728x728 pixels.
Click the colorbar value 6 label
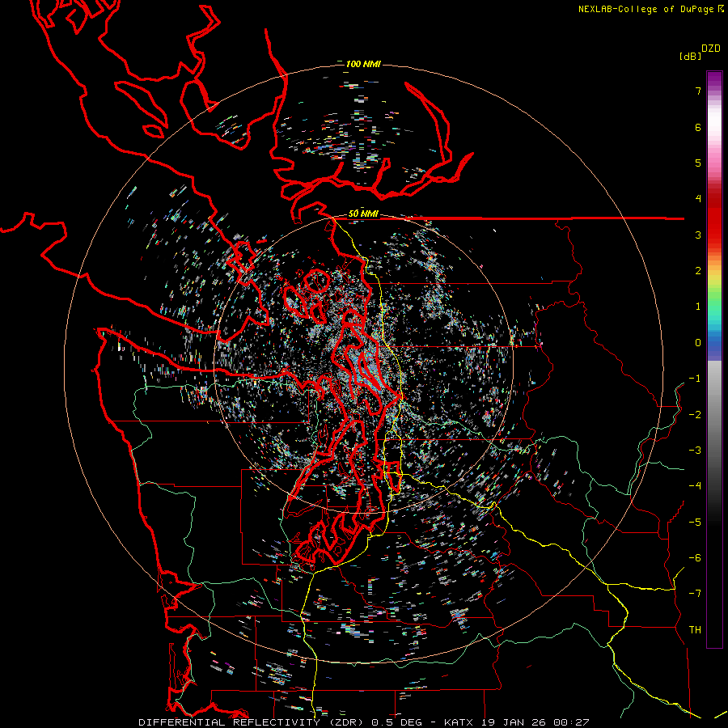coord(698,127)
